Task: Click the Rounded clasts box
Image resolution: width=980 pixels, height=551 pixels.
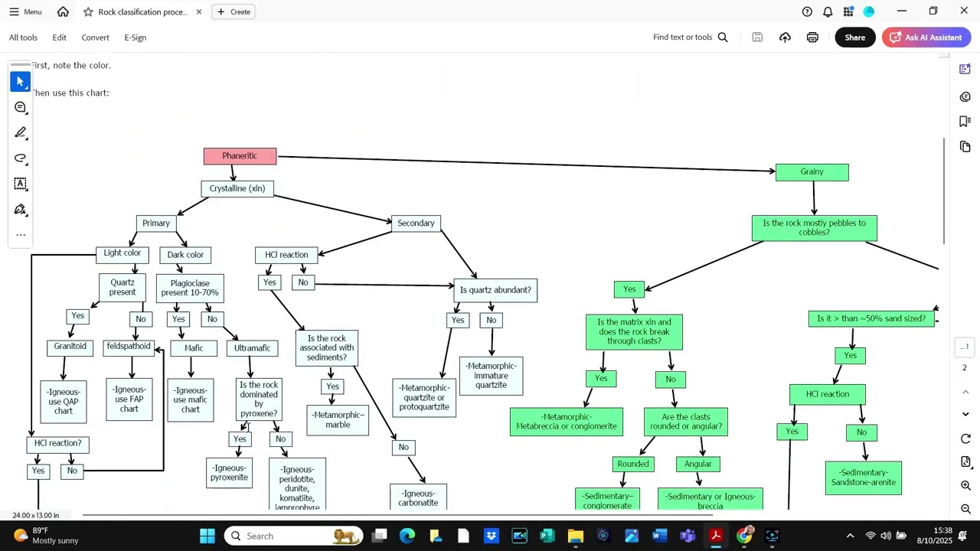Action: click(633, 464)
